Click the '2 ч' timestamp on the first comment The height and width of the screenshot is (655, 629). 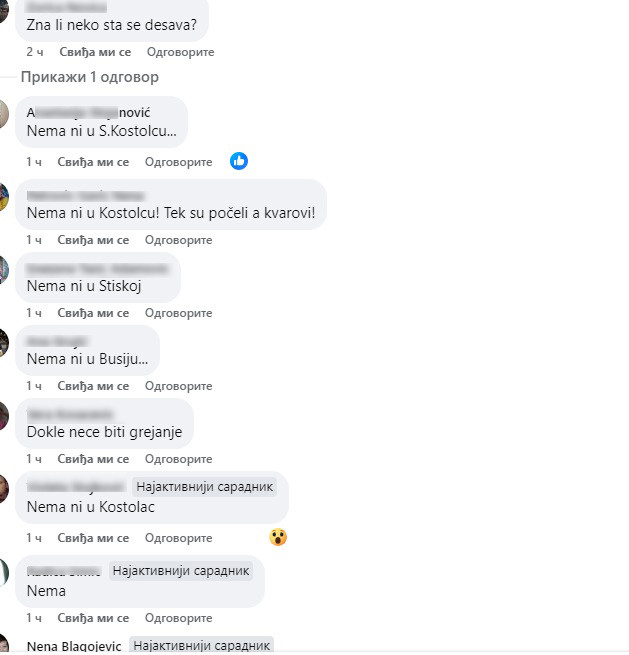click(x=35, y=52)
